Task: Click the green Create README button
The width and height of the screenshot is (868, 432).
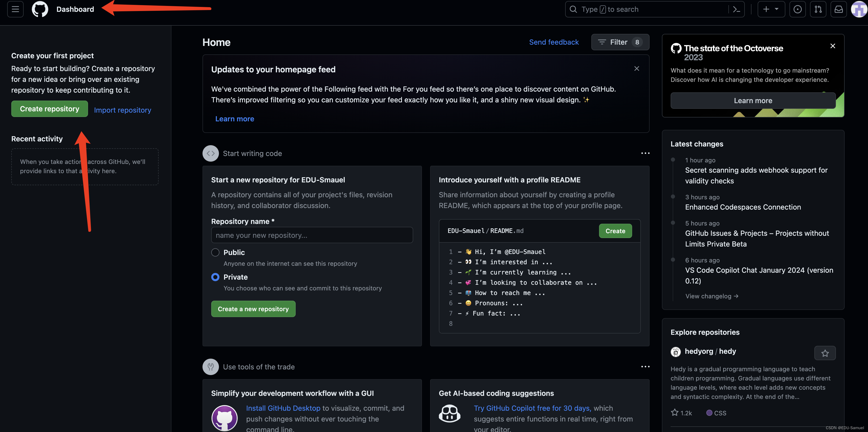Action: pos(615,231)
